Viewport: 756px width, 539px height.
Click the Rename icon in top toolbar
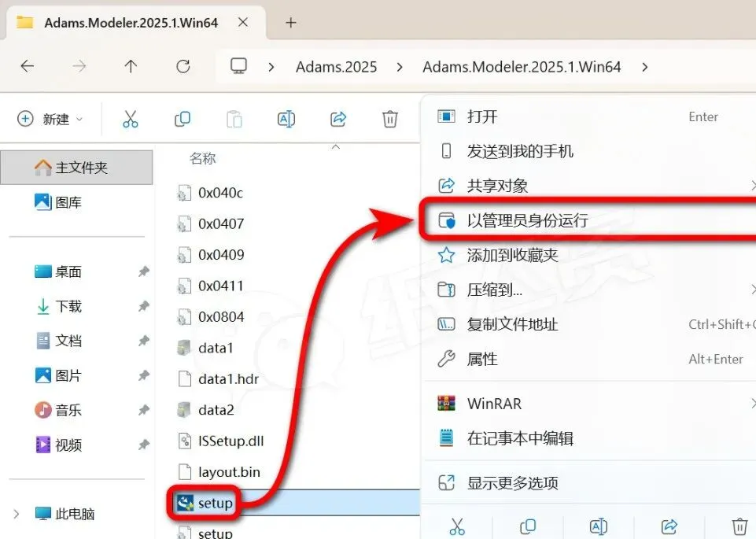[x=286, y=119]
